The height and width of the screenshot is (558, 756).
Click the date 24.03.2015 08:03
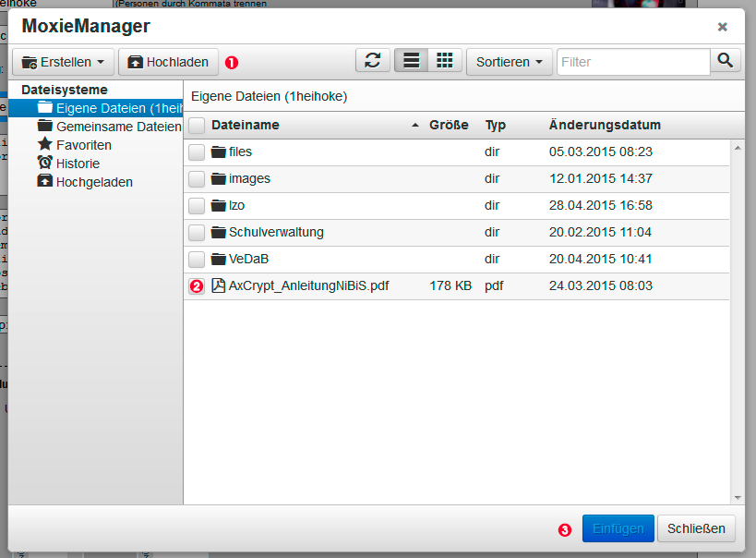(600, 285)
